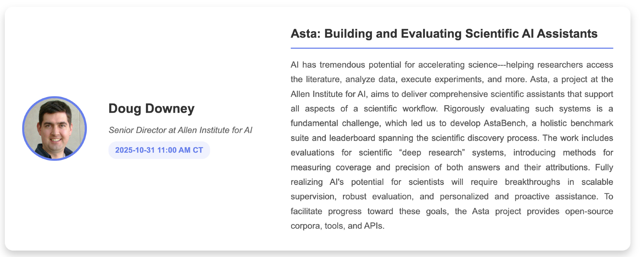644x257 pixels.
Task: Click the 2025-10-31 11:00 AM CT date badge
Action: coord(159,150)
